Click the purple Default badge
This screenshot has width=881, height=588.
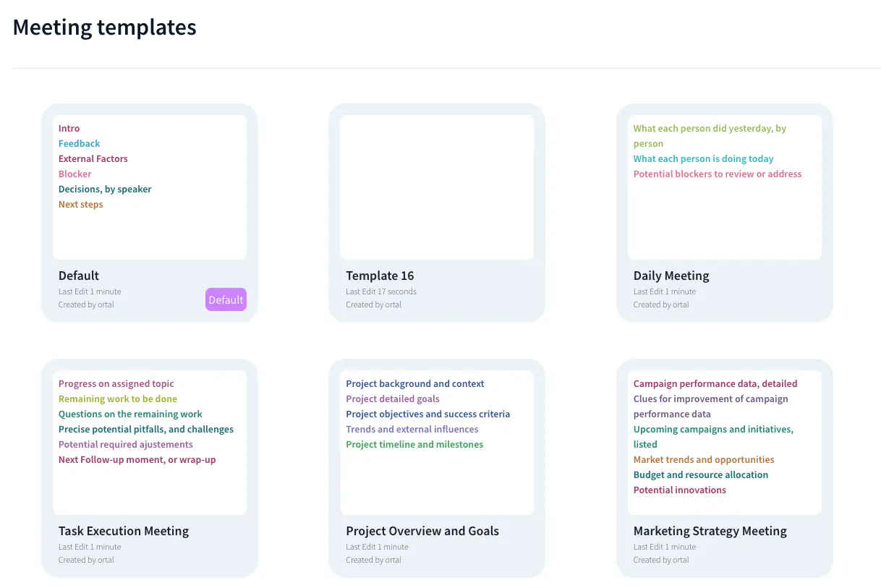tap(226, 300)
